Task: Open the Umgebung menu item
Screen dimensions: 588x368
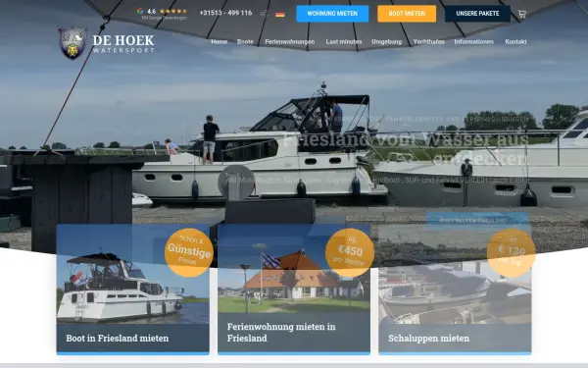Action: point(387,41)
